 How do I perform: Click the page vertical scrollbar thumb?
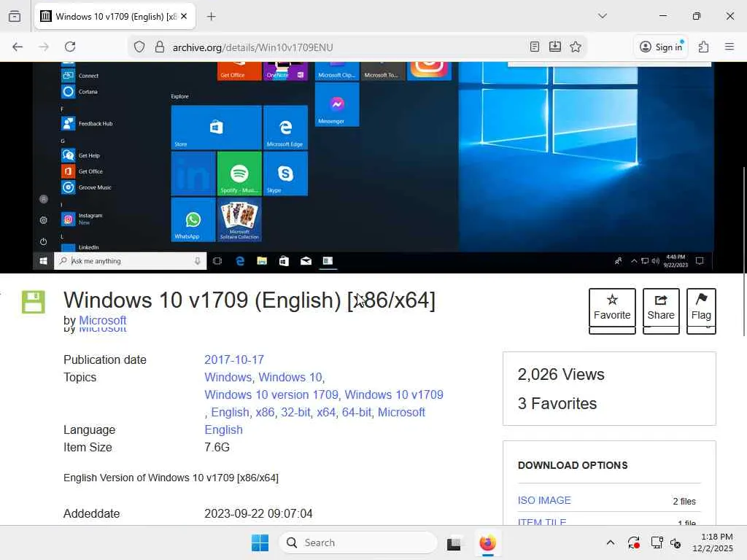click(x=744, y=252)
